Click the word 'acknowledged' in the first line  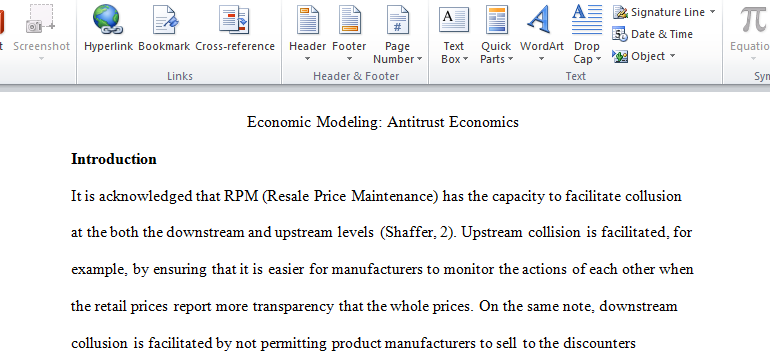pos(145,196)
